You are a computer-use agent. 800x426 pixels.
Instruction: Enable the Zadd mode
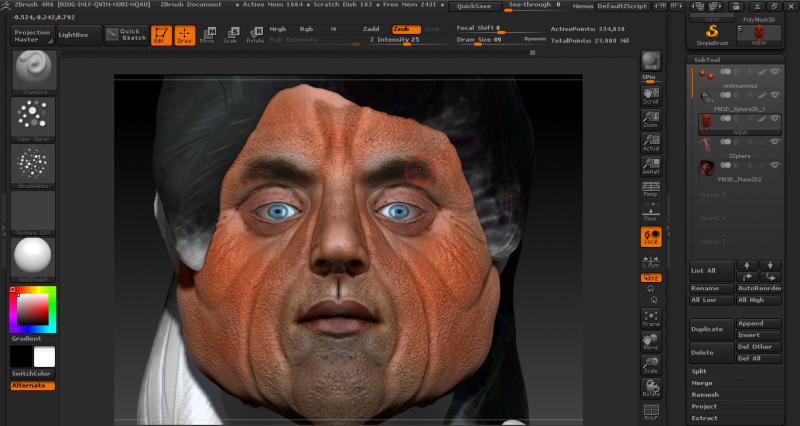[371, 29]
